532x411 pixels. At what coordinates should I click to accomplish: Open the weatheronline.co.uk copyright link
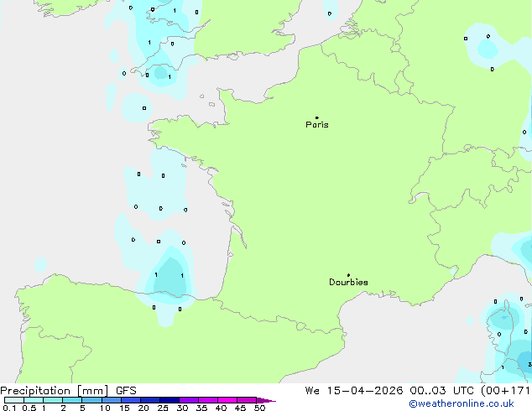tap(462, 403)
